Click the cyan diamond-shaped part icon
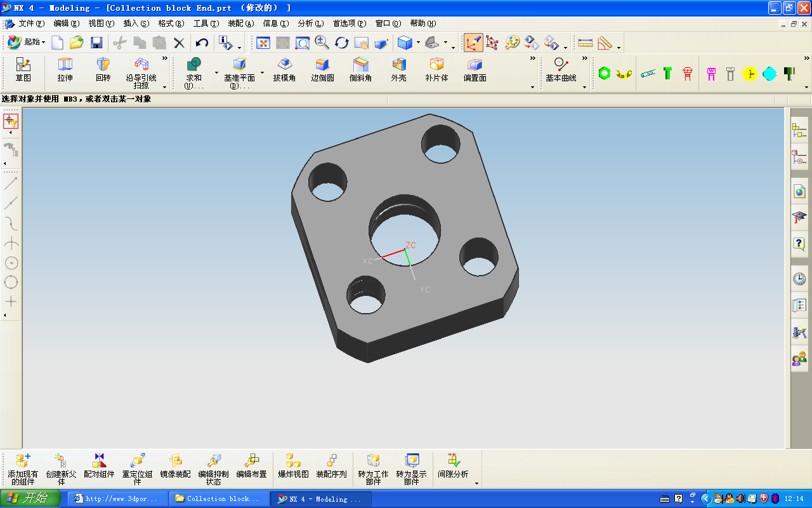This screenshot has width=812, height=508. tap(769, 74)
